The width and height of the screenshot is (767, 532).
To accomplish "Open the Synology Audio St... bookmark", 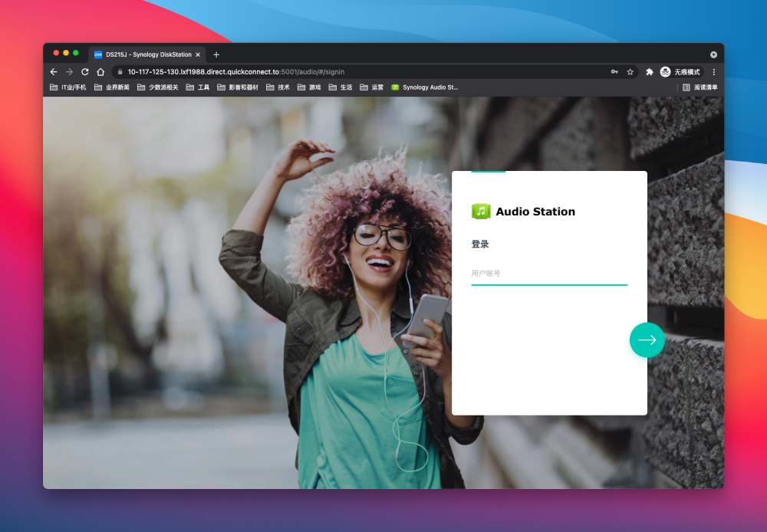I will pyautogui.click(x=425, y=87).
